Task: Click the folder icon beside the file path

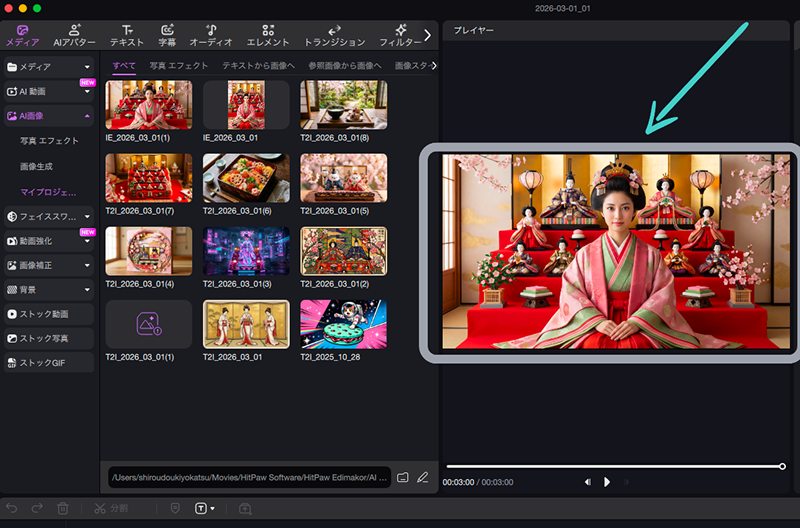Action: coord(403,477)
